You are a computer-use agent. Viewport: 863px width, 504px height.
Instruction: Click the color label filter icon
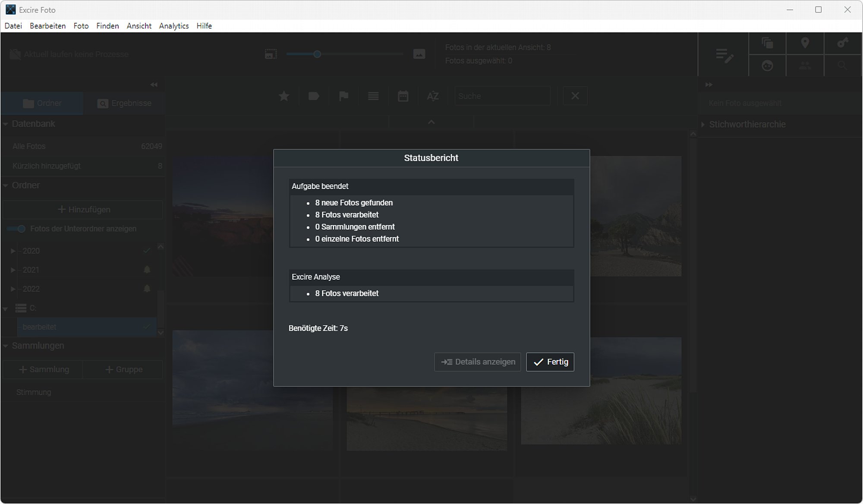[x=314, y=96]
